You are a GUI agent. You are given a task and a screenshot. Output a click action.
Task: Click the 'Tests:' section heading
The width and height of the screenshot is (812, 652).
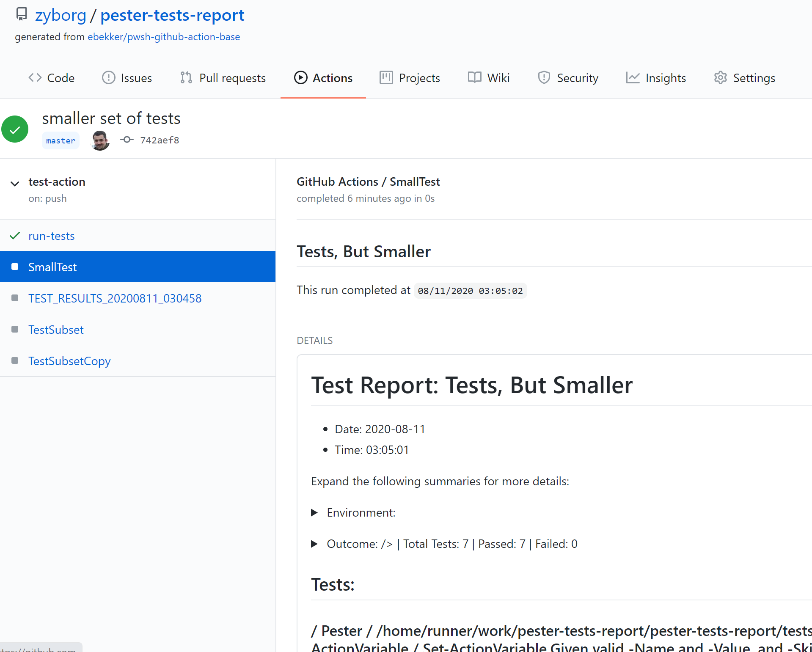[333, 585]
